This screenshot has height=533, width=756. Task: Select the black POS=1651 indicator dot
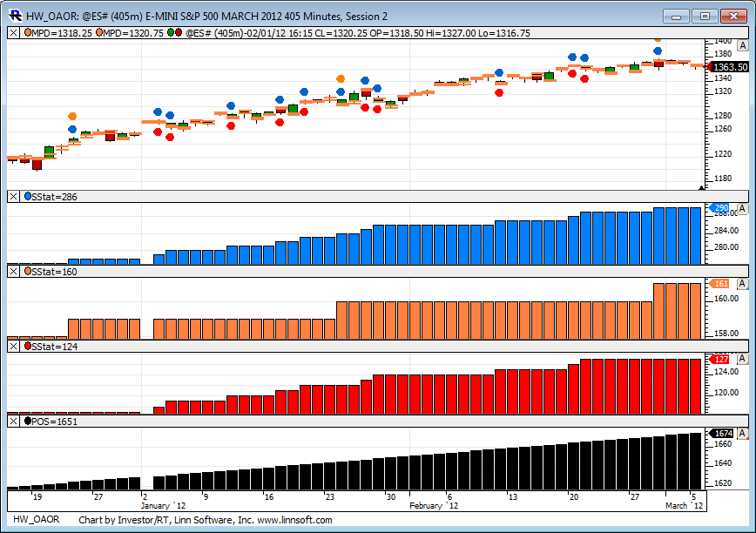(x=29, y=422)
